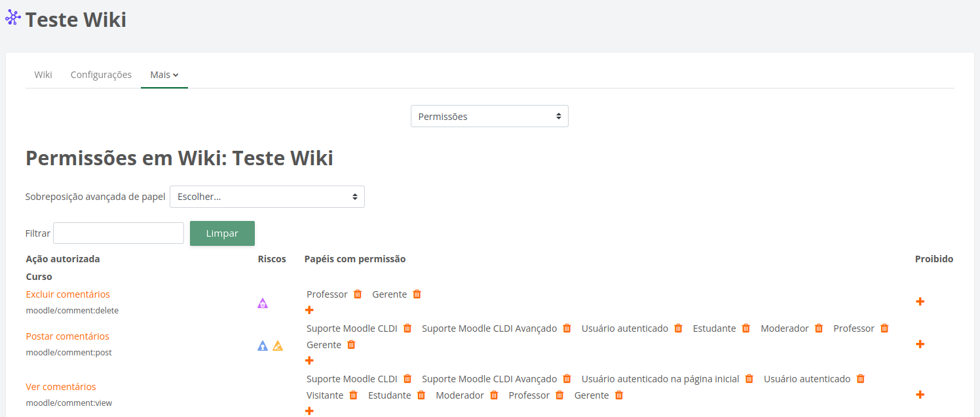The height and width of the screenshot is (417, 980).
Task: Remove Suporte Moodle CLDI from Ver comentários
Action: point(407,378)
